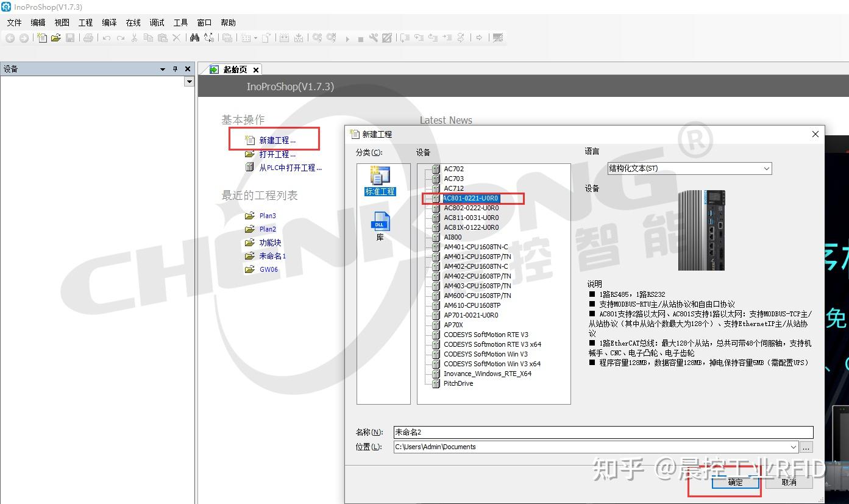Select the Find toolbar icon with binoculars

point(196,38)
